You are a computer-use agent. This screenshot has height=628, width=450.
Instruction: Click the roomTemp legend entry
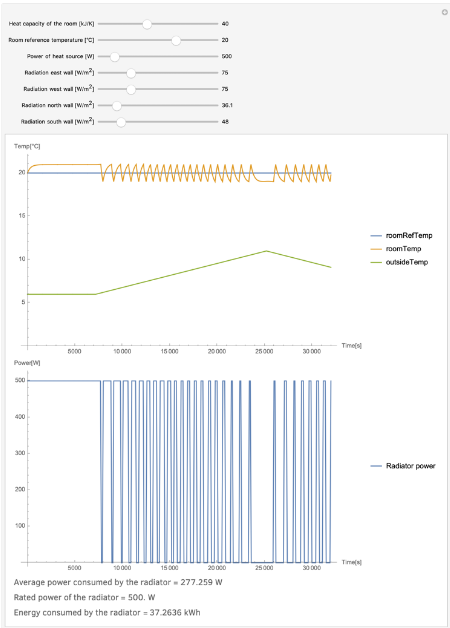396,249
